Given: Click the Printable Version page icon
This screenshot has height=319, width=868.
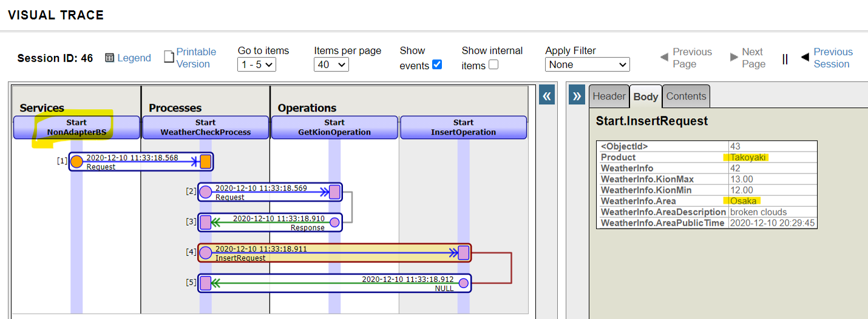Looking at the screenshot, I should tap(169, 57).
